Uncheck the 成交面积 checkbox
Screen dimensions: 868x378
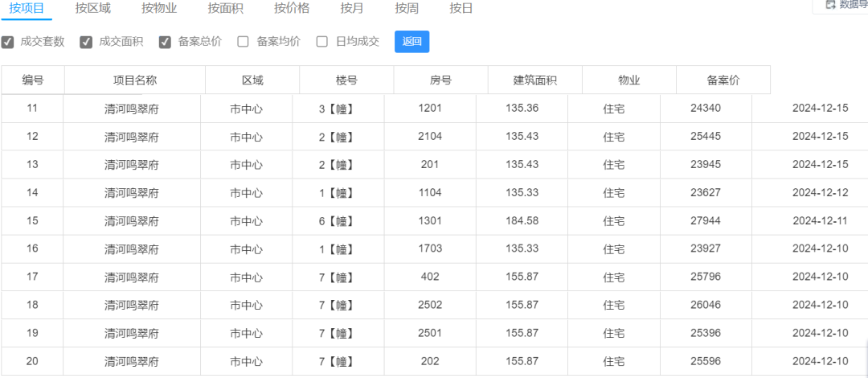pos(86,42)
